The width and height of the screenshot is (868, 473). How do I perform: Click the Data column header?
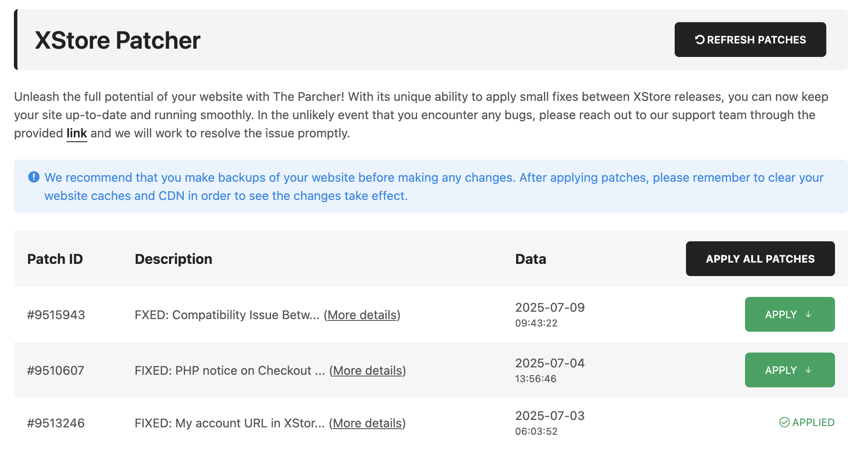pyautogui.click(x=530, y=259)
